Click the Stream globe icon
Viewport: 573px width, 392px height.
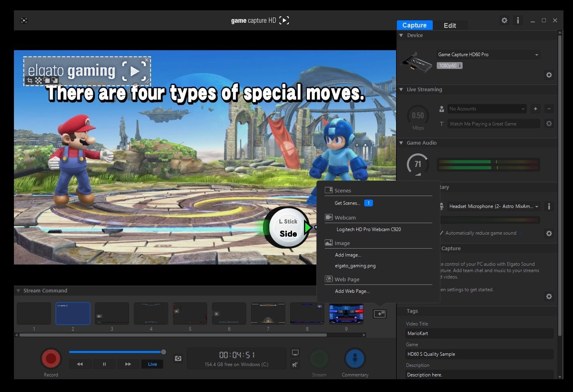(319, 357)
